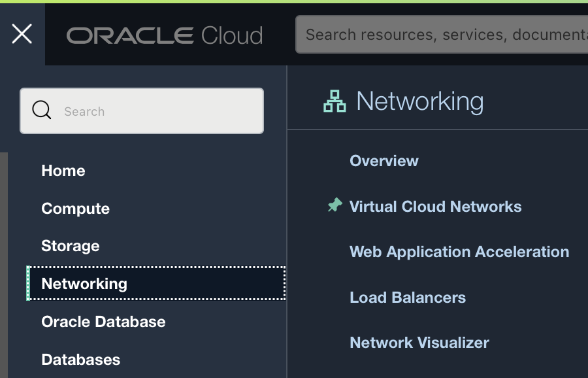
Task: Click the magnifying glass icon in sidebar search
Action: point(41,111)
